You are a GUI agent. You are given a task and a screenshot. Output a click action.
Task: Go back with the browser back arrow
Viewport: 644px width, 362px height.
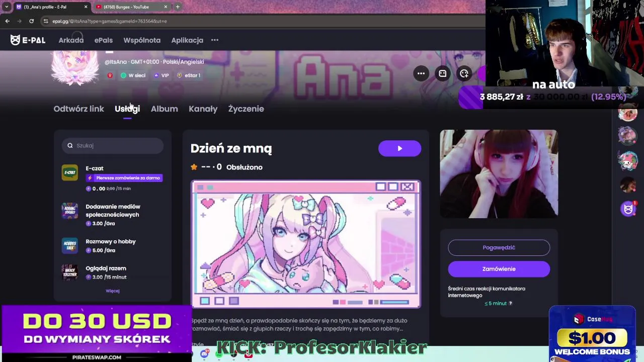[7, 21]
